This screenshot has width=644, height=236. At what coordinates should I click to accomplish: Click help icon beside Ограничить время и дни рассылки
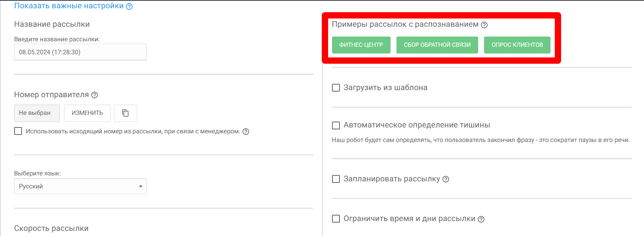pyautogui.click(x=481, y=219)
